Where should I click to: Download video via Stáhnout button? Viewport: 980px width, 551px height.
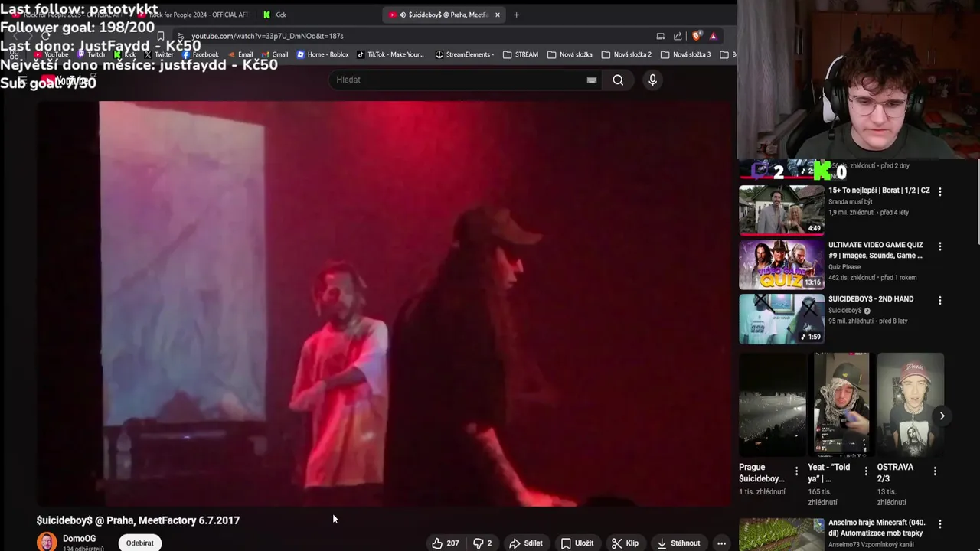pos(678,543)
